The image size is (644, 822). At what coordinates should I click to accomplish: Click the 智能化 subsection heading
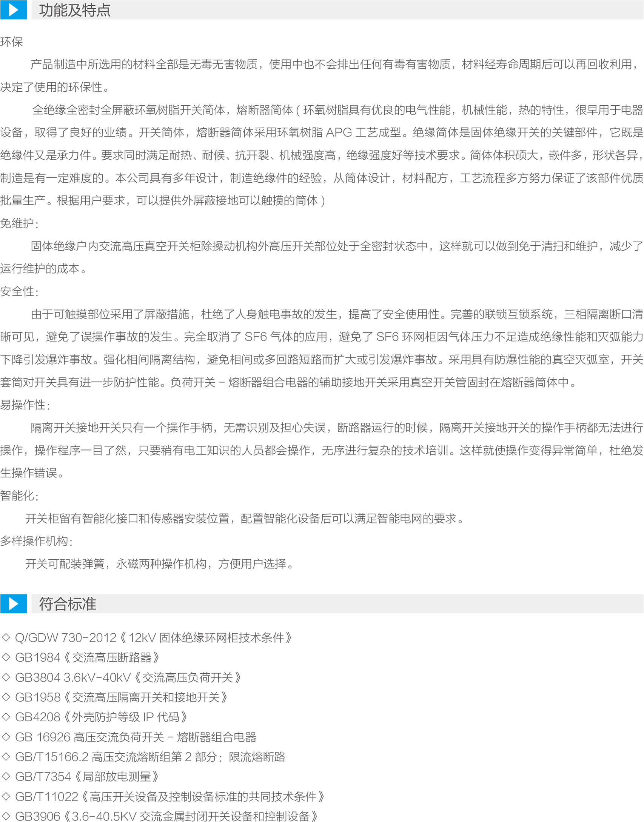coord(19,496)
